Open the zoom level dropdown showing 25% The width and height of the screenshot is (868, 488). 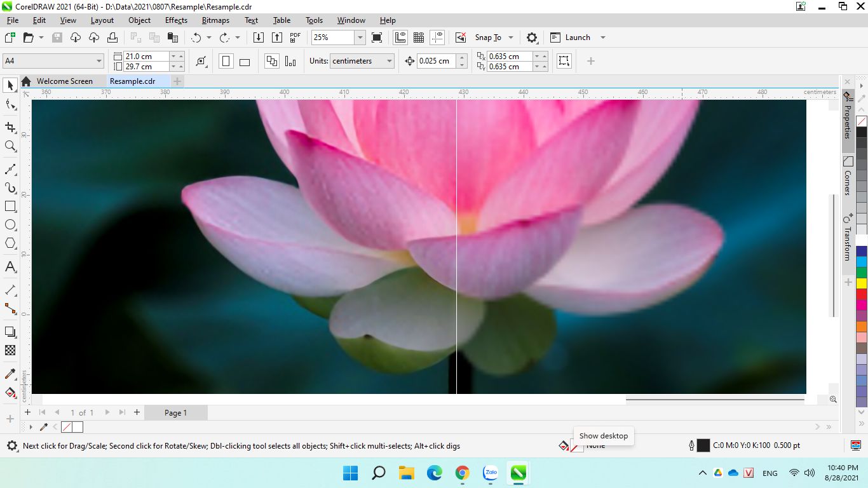pos(360,37)
